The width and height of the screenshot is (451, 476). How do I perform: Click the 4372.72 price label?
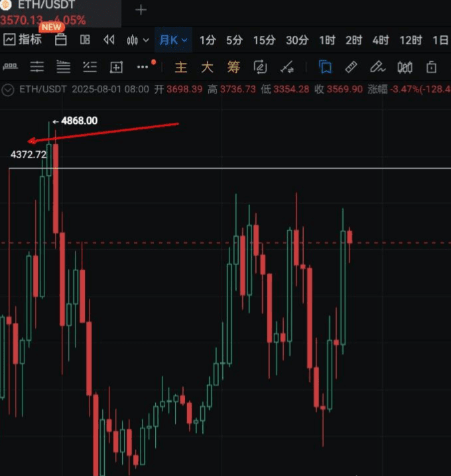click(29, 154)
